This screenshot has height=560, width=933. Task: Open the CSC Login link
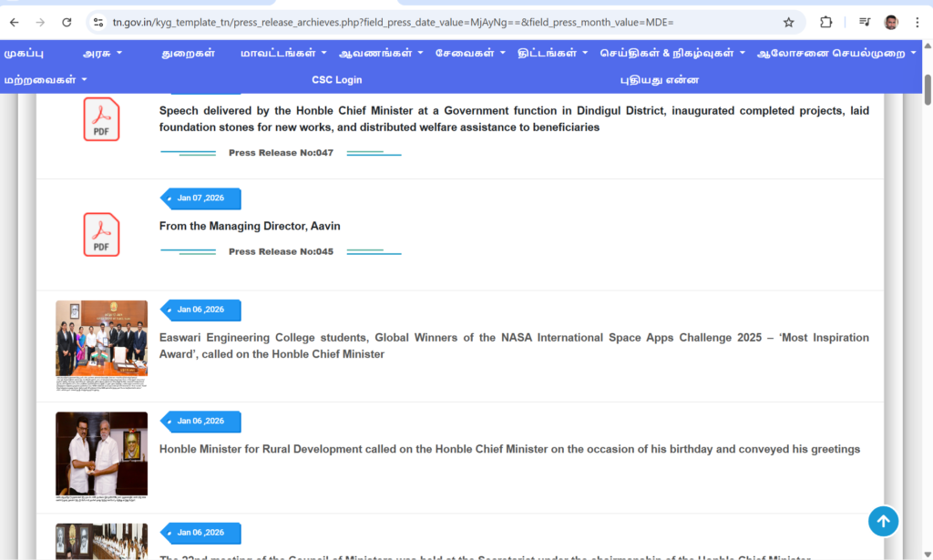[x=336, y=79]
